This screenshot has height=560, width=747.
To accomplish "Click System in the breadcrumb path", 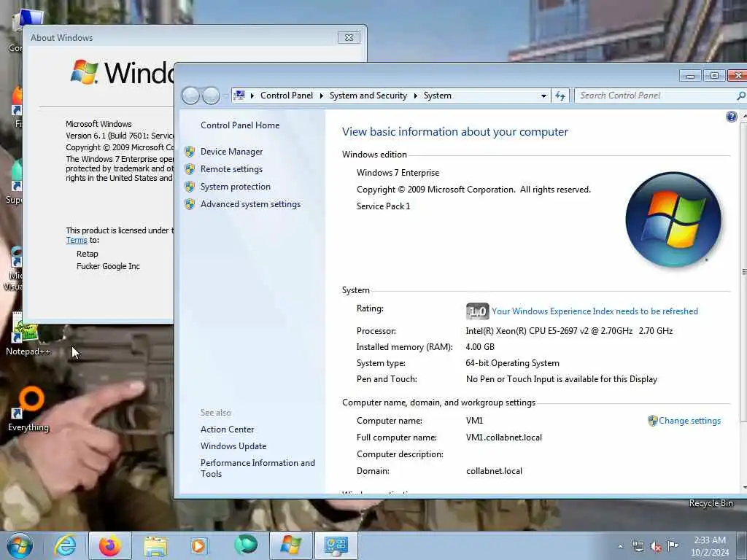I will point(438,96).
